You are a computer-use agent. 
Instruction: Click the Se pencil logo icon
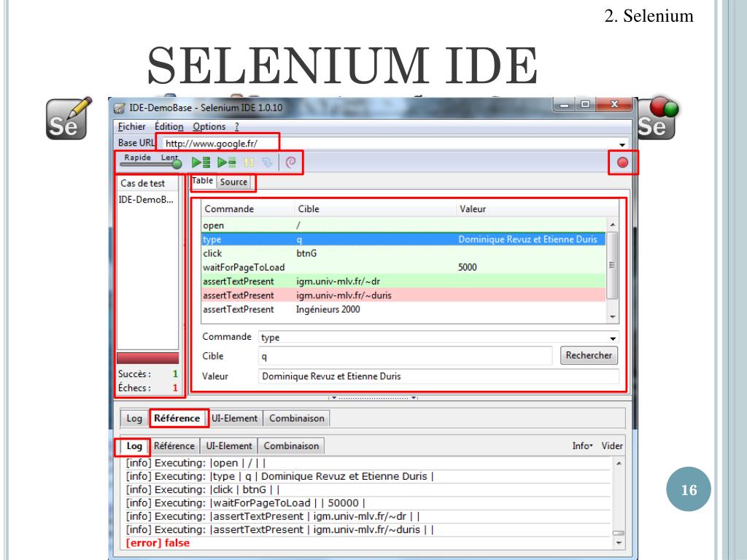click(68, 118)
